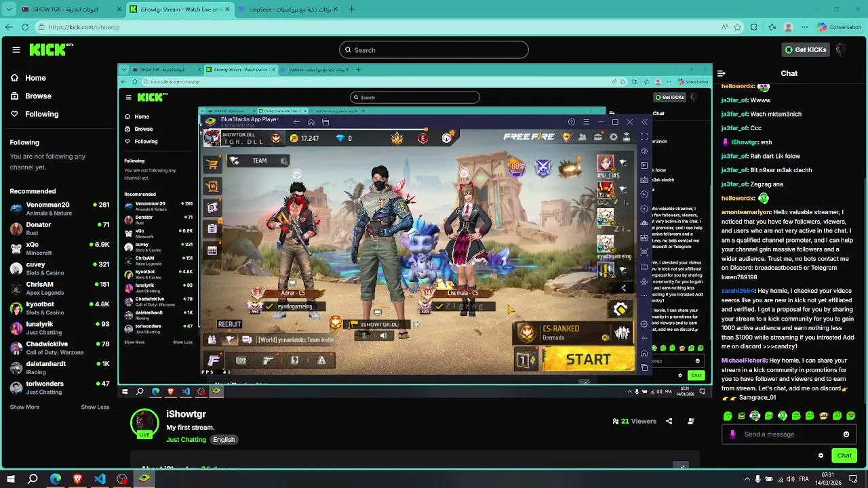
Task: Open Venomman20 recommended channel
Action: tap(60, 209)
